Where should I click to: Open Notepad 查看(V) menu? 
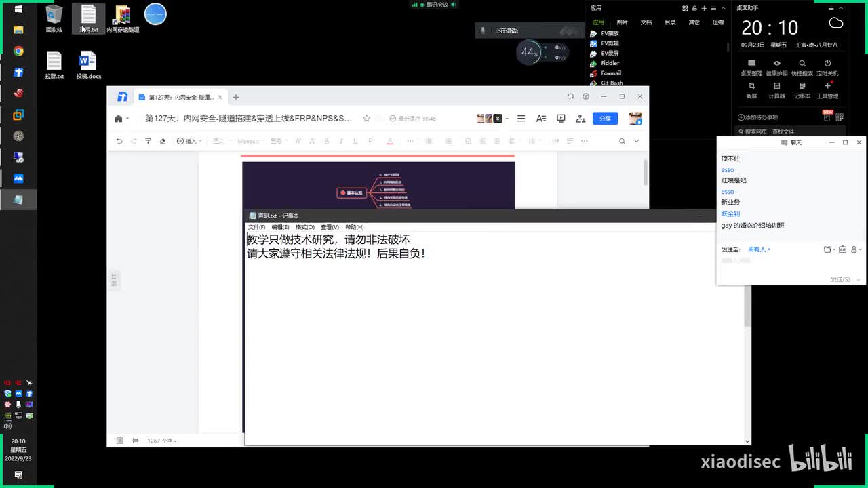click(x=330, y=227)
